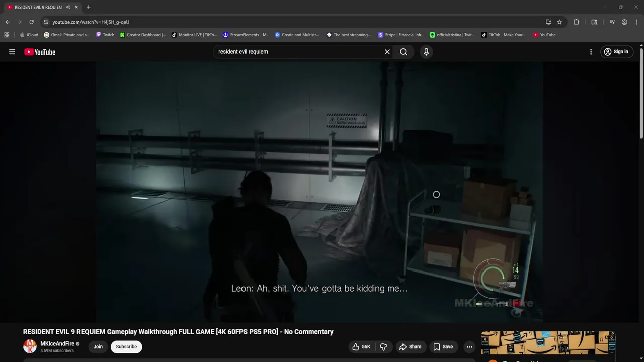The height and width of the screenshot is (362, 644).
Task: Open the Stripe Financial Infrastructure bookmark
Action: click(401, 35)
